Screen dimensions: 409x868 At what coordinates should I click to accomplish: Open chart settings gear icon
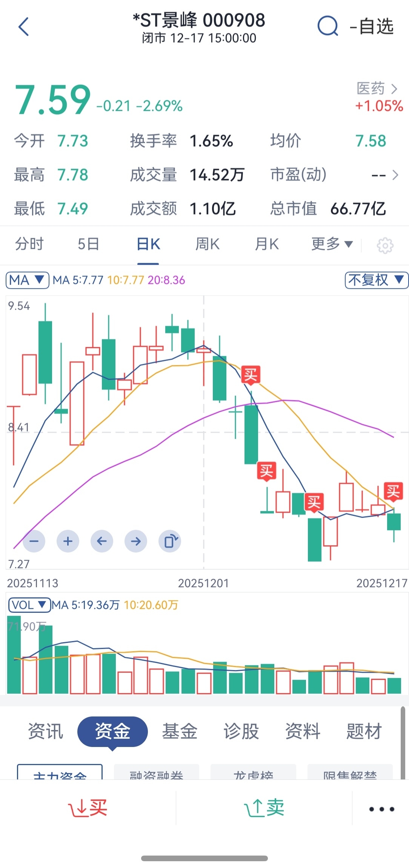point(385,245)
